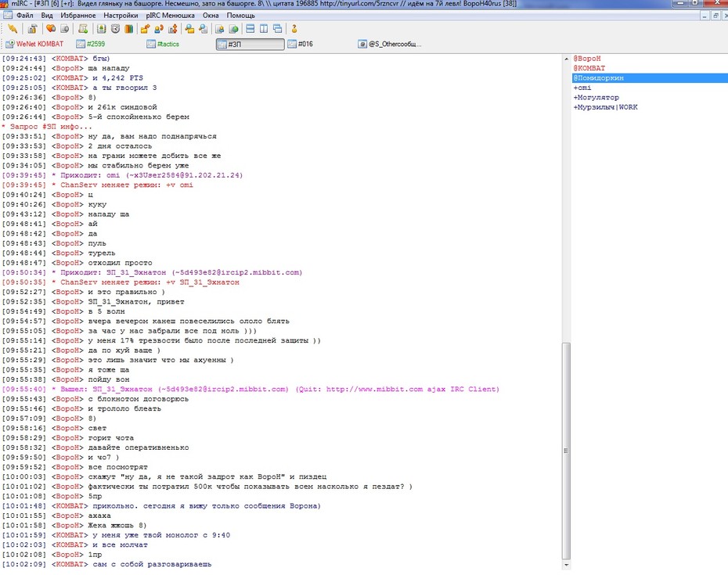
Task: Click the Cascade windows icon
Action: point(278,29)
